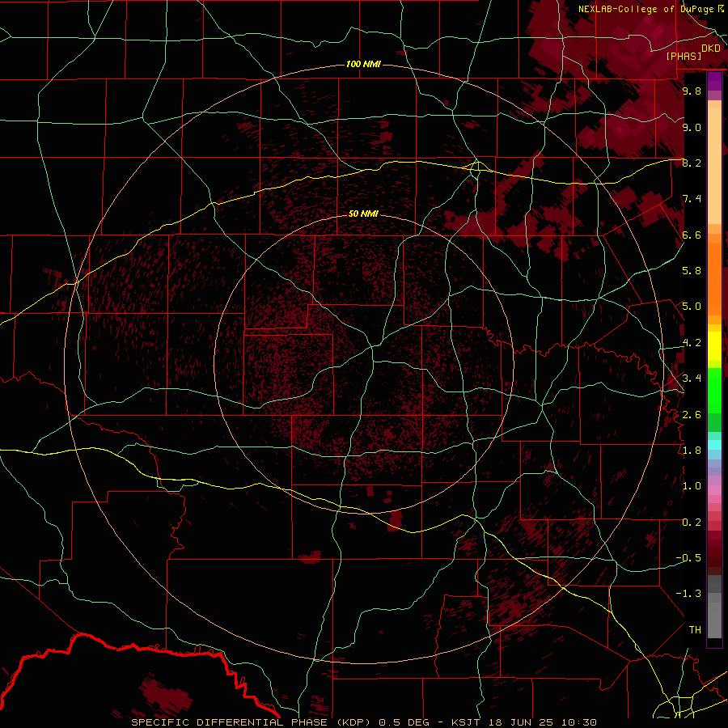Pick the light peach band of the color scale

click(714, 167)
